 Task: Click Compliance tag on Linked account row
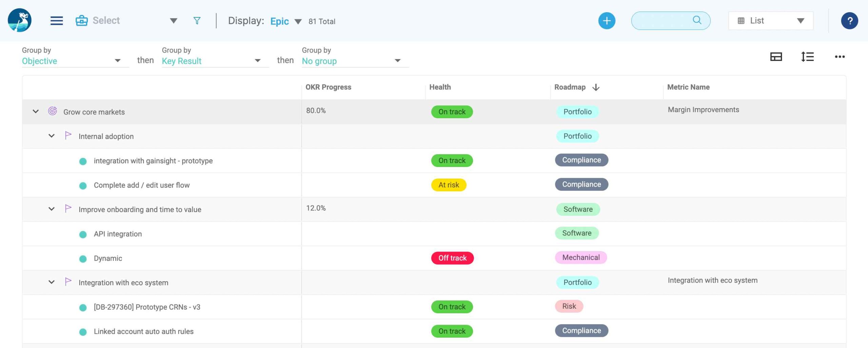(581, 331)
